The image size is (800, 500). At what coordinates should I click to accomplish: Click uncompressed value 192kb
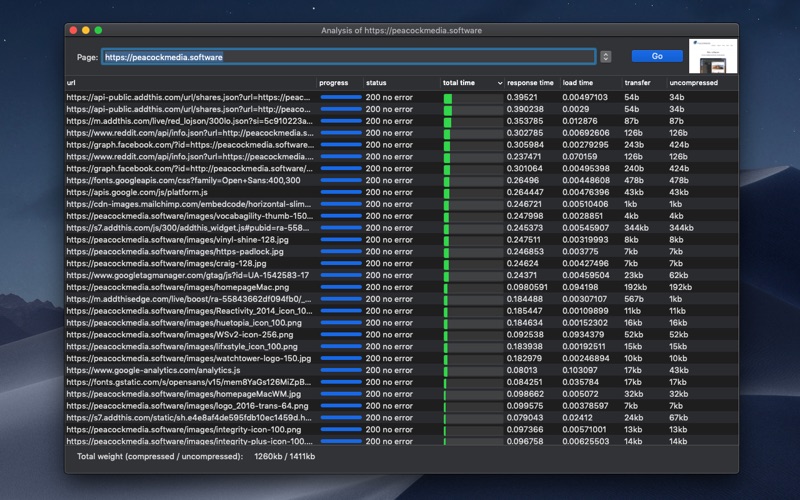click(x=681, y=287)
